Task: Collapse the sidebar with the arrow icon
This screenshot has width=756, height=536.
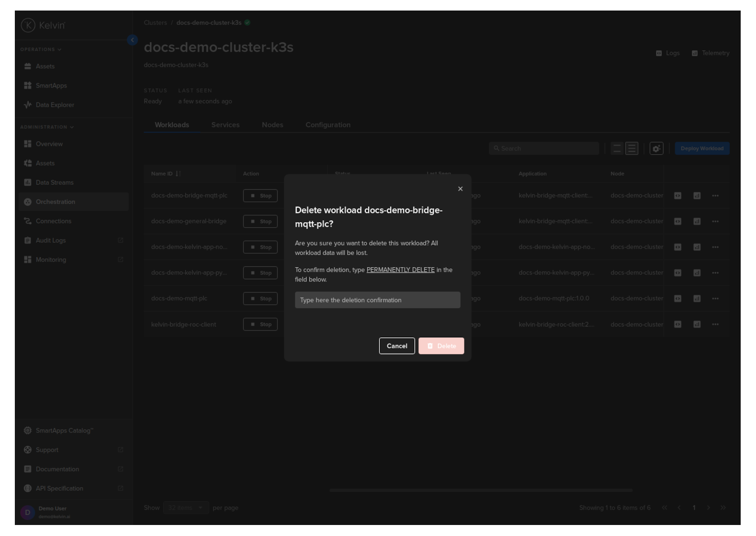Action: click(x=133, y=40)
